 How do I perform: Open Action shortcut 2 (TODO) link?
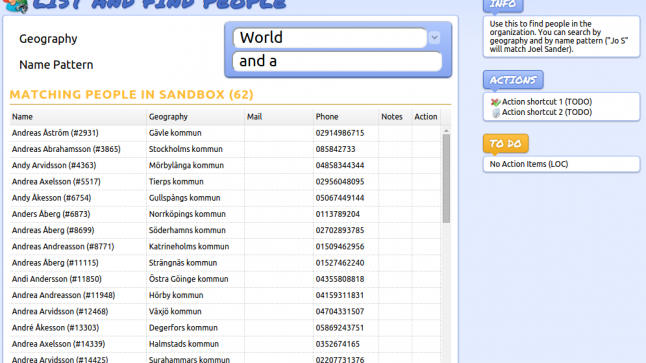(x=547, y=112)
